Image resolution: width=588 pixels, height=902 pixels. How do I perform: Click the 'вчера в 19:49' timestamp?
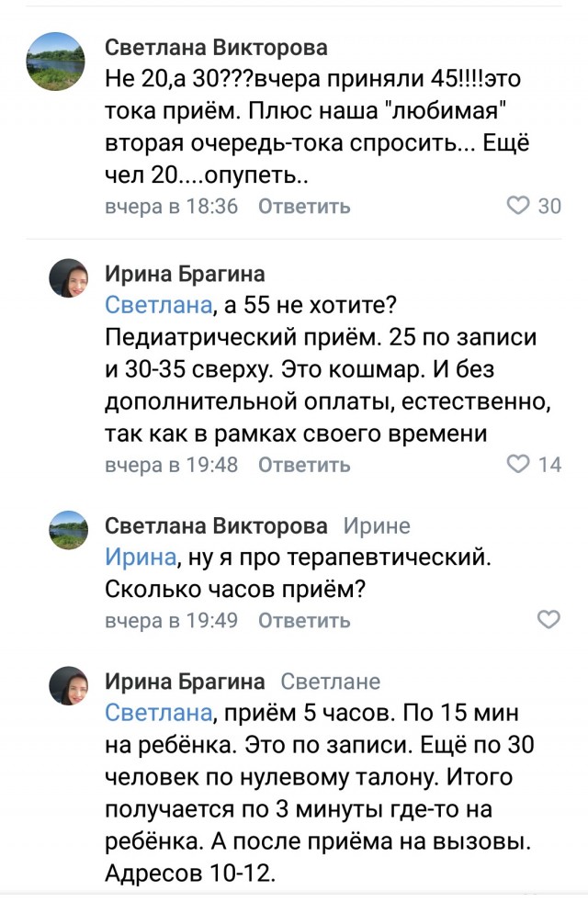[x=172, y=620]
